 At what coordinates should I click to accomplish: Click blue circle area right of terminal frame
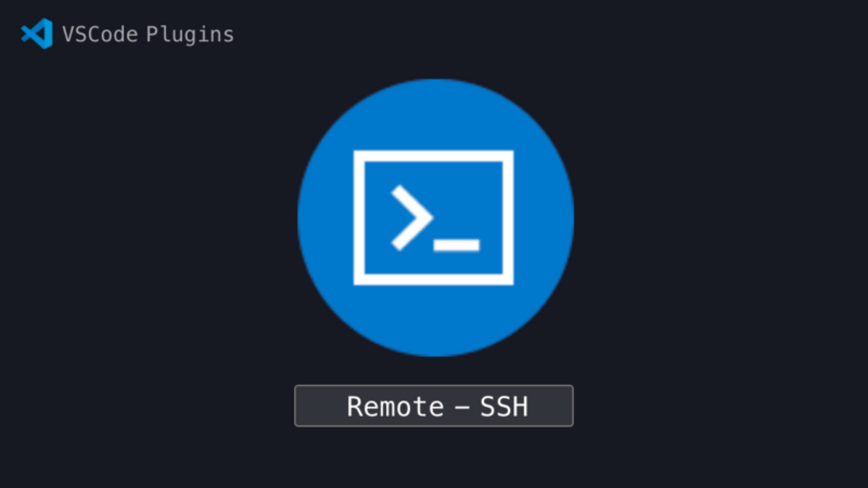544,218
